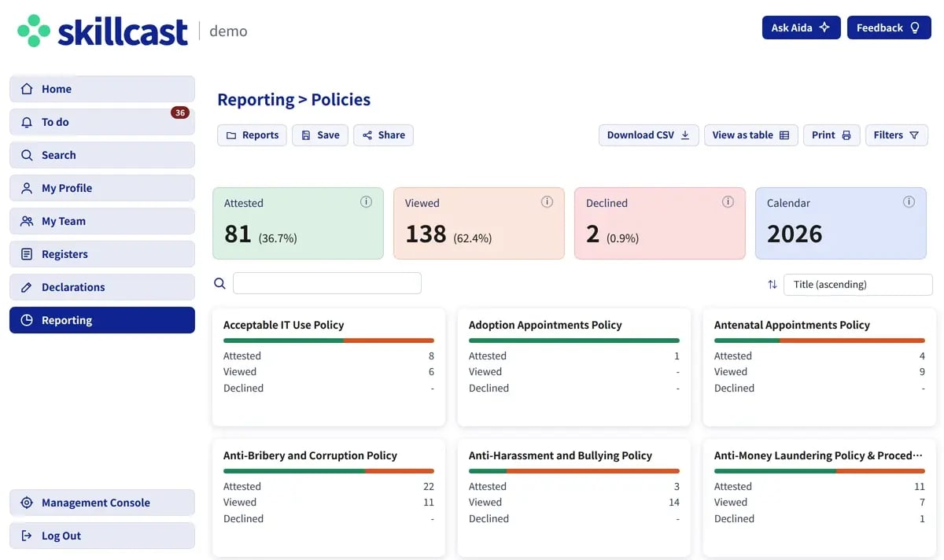944x560 pixels.
Task: Open the Title (ascending) sort dropdown
Action: tap(858, 285)
